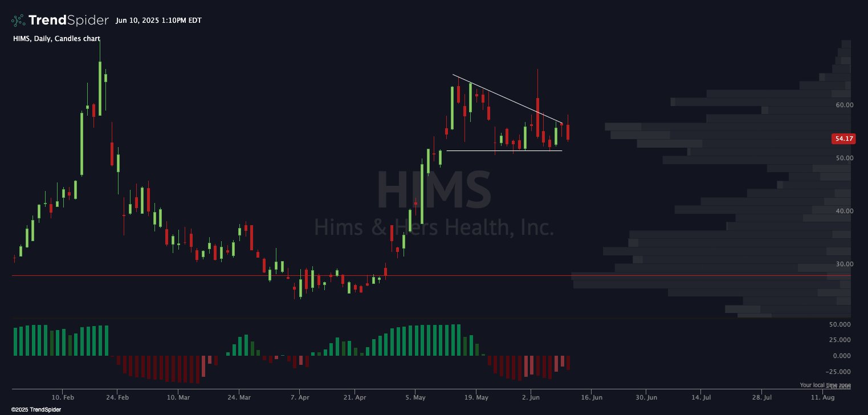Select the 50.00 price axis label
The width and height of the screenshot is (868, 415).
click(x=845, y=158)
